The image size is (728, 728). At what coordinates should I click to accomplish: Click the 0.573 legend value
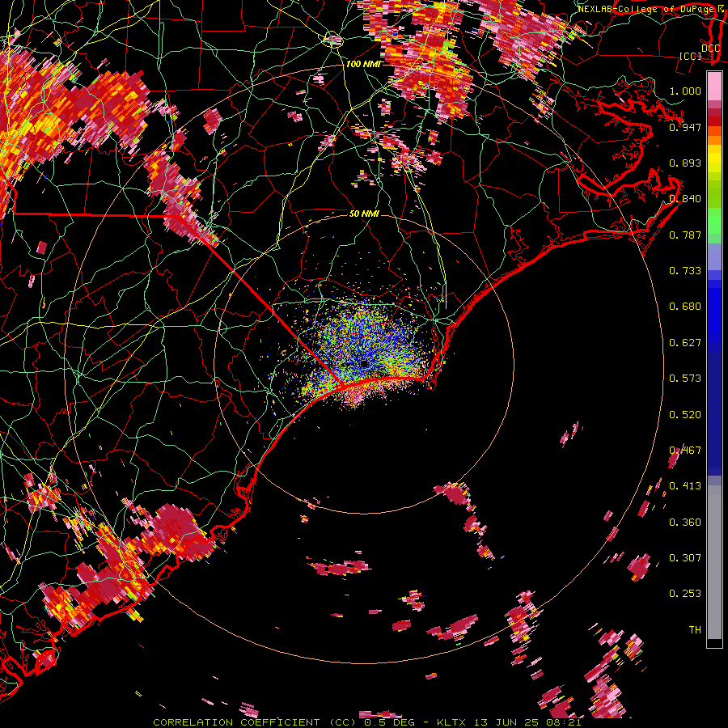685,379
